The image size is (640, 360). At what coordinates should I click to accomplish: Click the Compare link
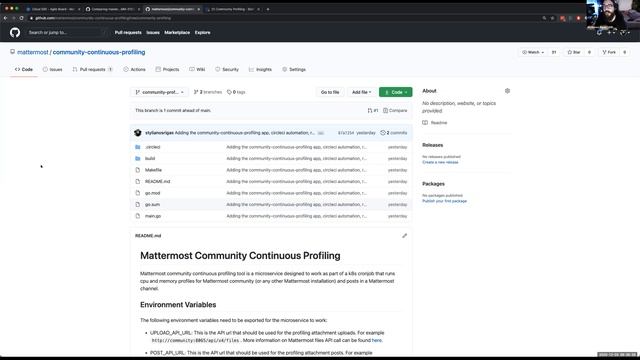pyautogui.click(x=395, y=111)
